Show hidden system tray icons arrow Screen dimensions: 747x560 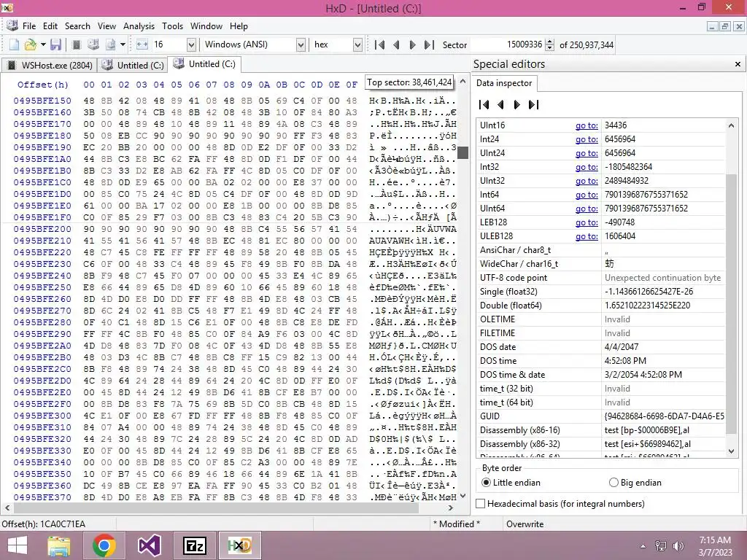coord(643,545)
